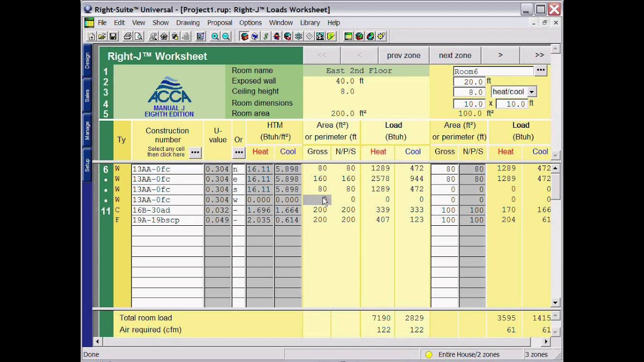Open the Design side tab

click(x=87, y=61)
